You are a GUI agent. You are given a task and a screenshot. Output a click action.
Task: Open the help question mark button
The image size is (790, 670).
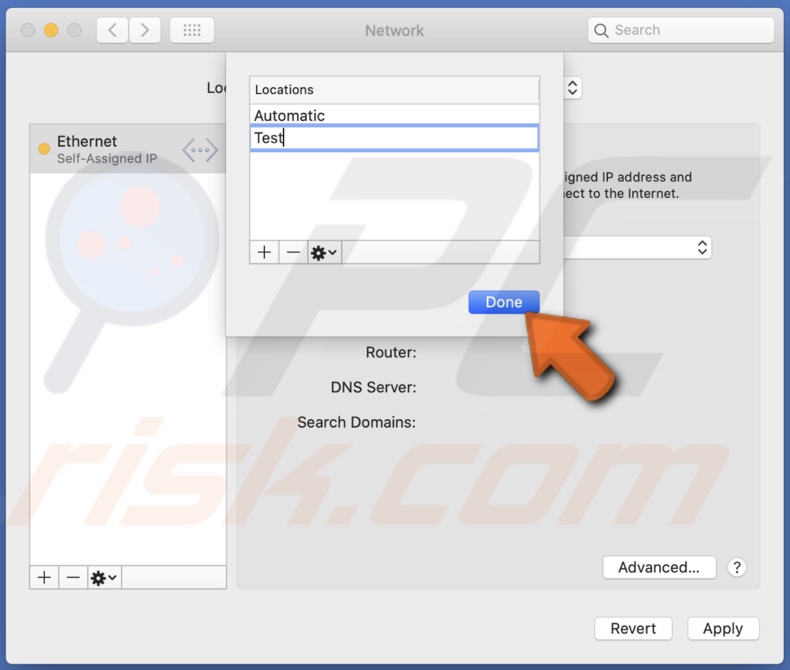[x=737, y=567]
